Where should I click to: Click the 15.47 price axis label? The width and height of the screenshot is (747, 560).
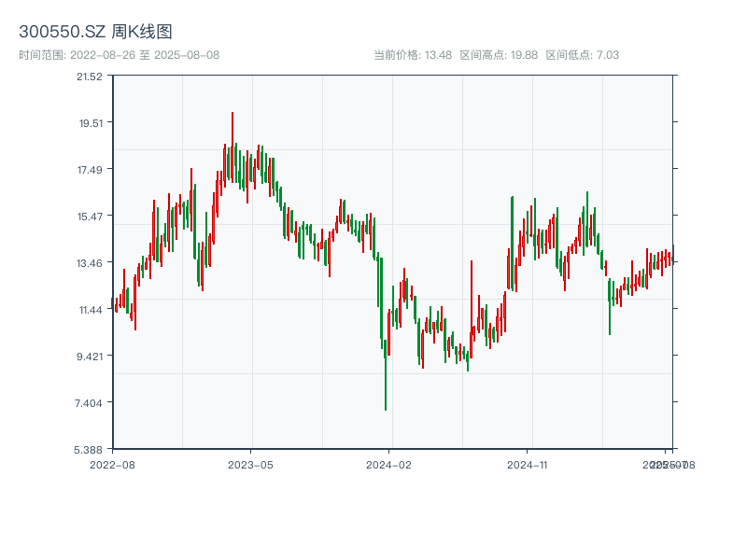pyautogui.click(x=90, y=216)
